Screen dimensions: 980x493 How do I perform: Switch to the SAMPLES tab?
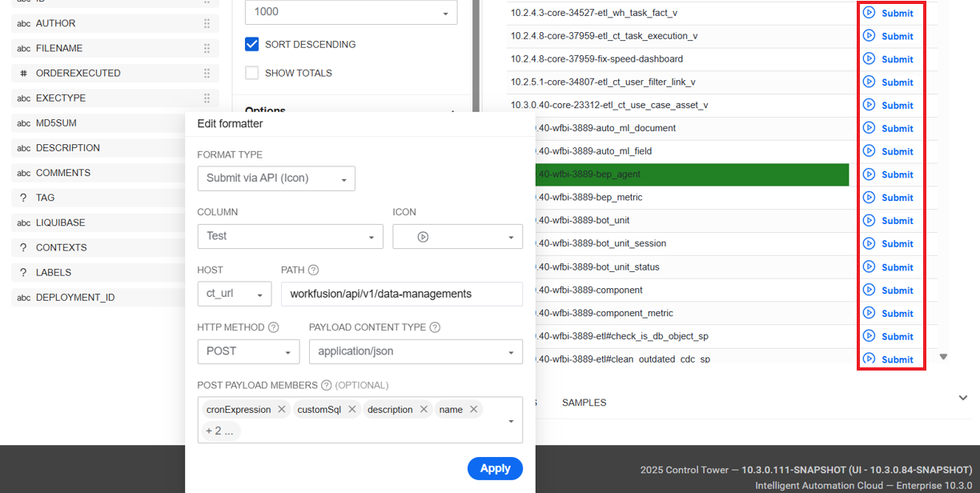(x=584, y=403)
